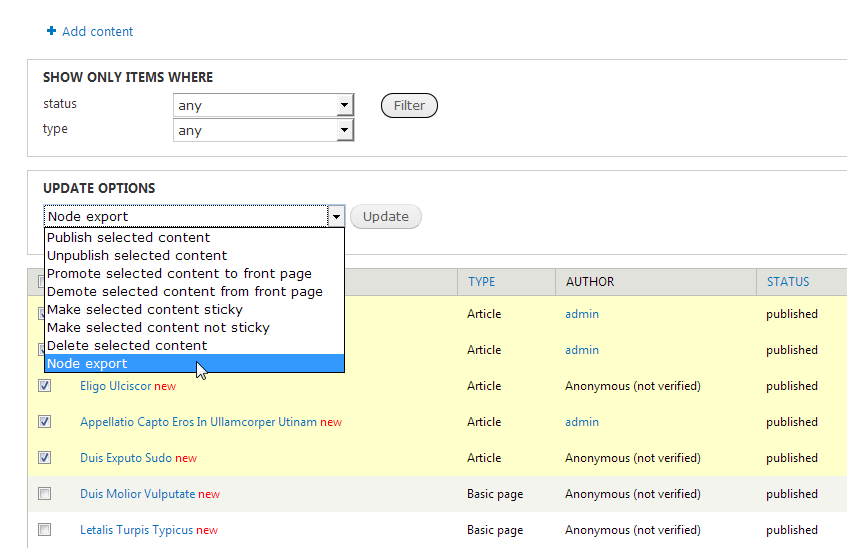
Task: Expand the type filter dropdown
Action: click(x=344, y=130)
